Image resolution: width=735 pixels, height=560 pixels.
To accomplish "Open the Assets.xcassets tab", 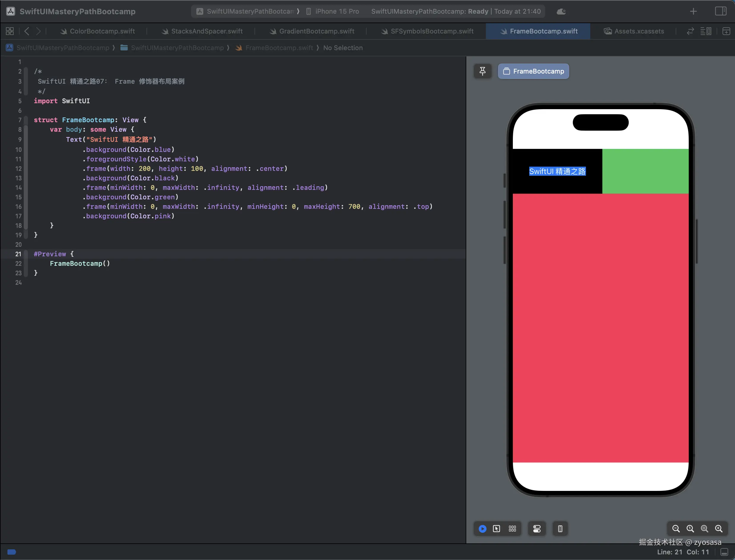I will (634, 31).
